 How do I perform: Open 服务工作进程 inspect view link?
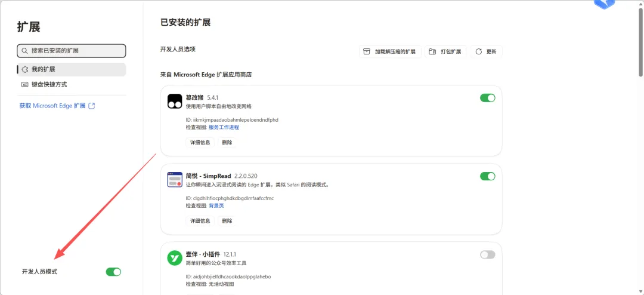pyautogui.click(x=224, y=127)
